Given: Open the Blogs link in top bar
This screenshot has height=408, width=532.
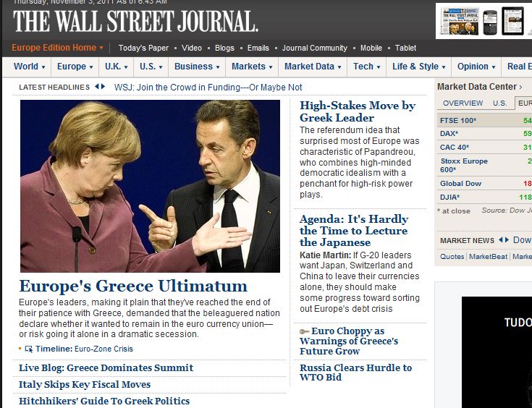Looking at the screenshot, I should click(x=224, y=48).
